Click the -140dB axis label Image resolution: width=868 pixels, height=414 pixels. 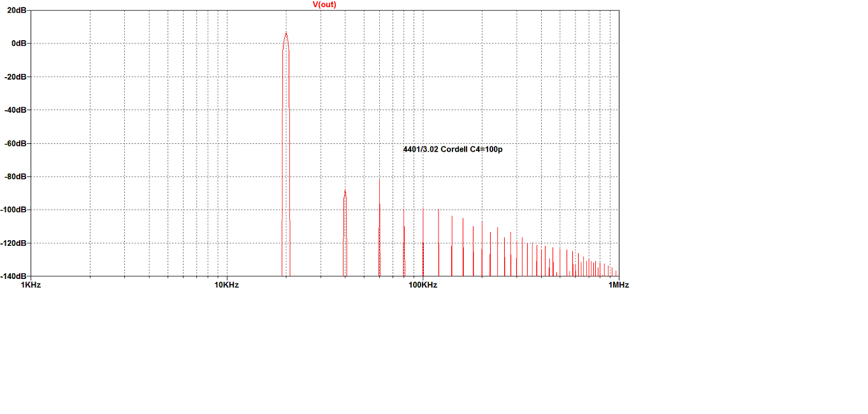(13, 276)
